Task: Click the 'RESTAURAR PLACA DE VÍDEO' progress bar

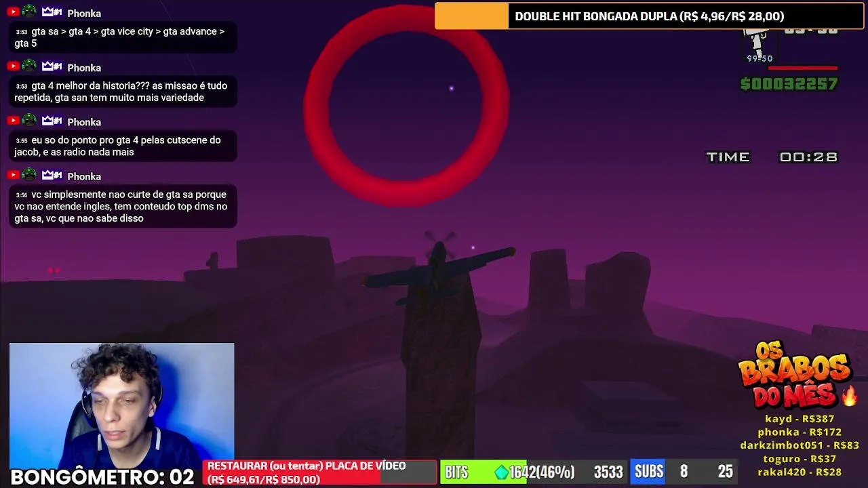Action: [320, 472]
